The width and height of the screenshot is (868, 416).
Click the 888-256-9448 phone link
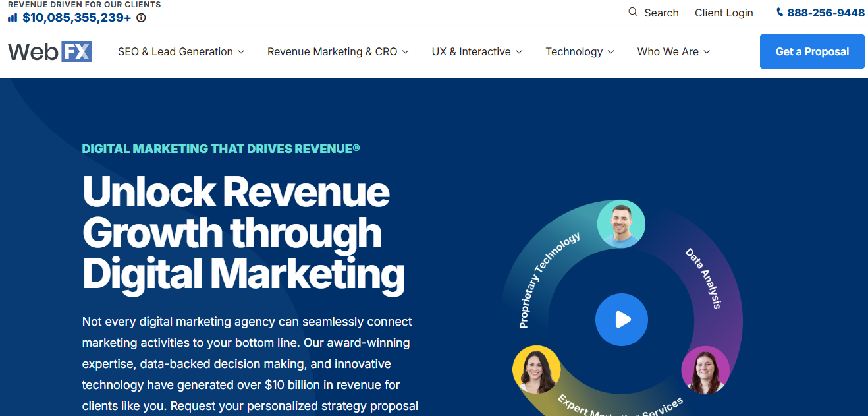tap(827, 12)
